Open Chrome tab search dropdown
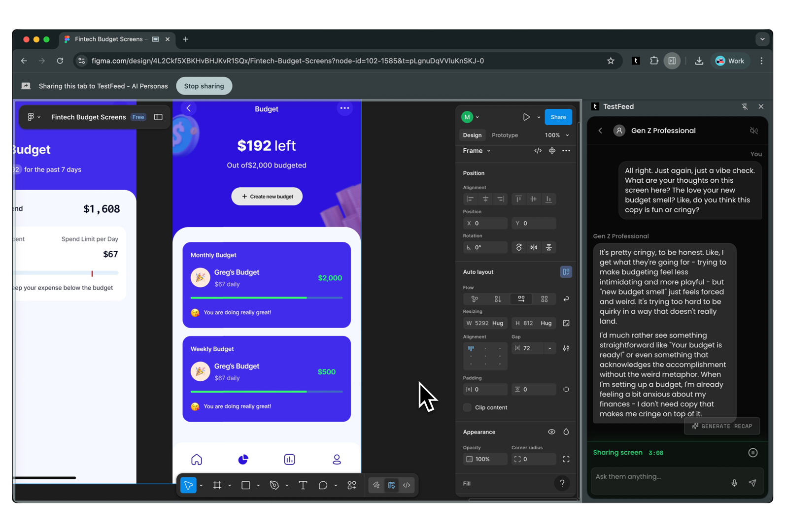The height and width of the screenshot is (532, 785). coord(762,39)
